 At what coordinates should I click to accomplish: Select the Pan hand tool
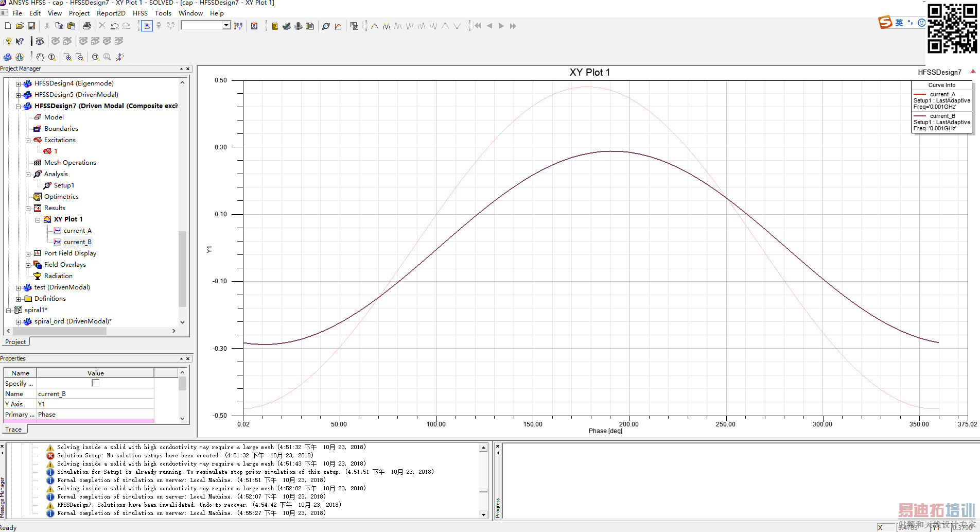pos(40,57)
